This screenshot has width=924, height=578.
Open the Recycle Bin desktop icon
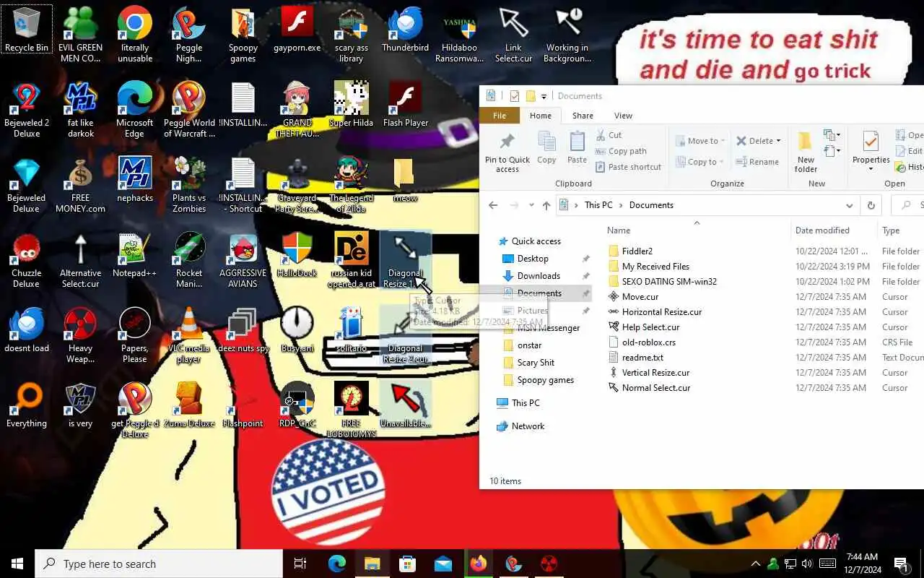point(27,30)
